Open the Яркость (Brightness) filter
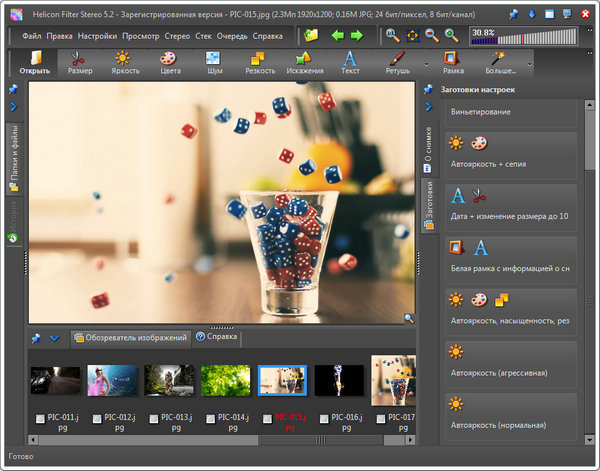The height and width of the screenshot is (471, 600). 122,62
